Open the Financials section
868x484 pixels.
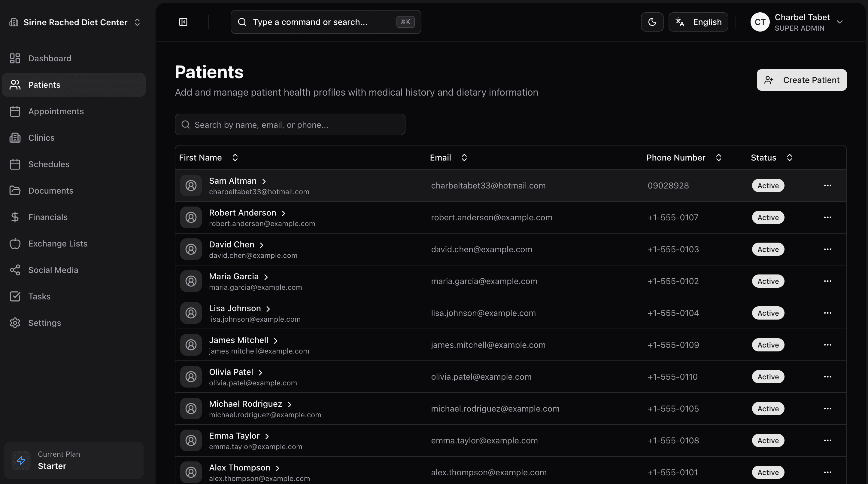pos(48,217)
